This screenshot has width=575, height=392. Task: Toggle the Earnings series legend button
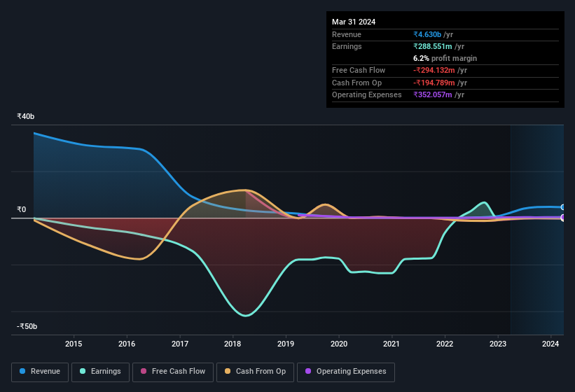point(100,372)
